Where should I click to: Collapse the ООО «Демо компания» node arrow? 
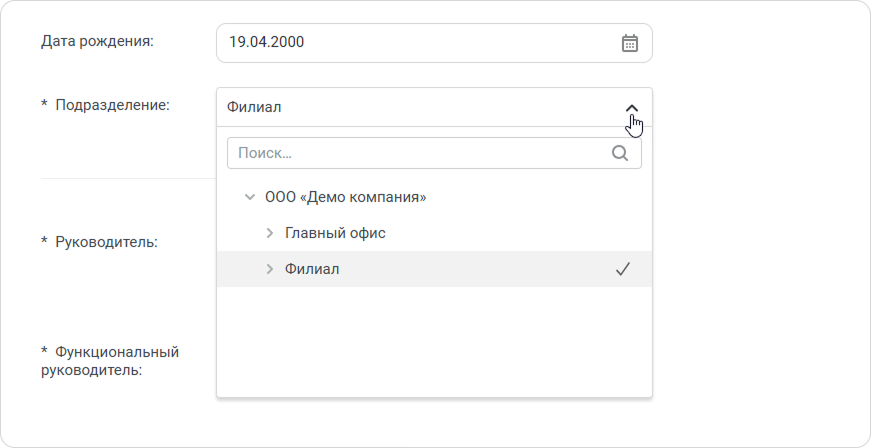coord(250,197)
